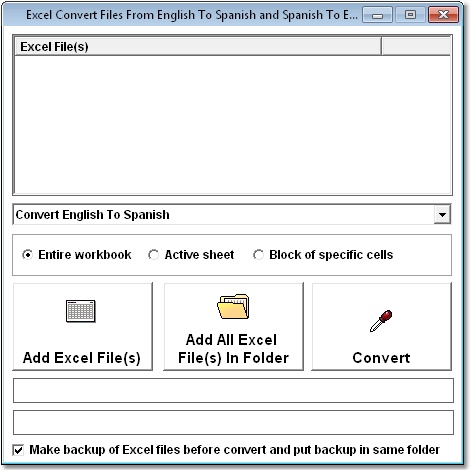471x472 pixels.
Task: Minimize the Excel Convert Files window
Action: (x=377, y=15)
